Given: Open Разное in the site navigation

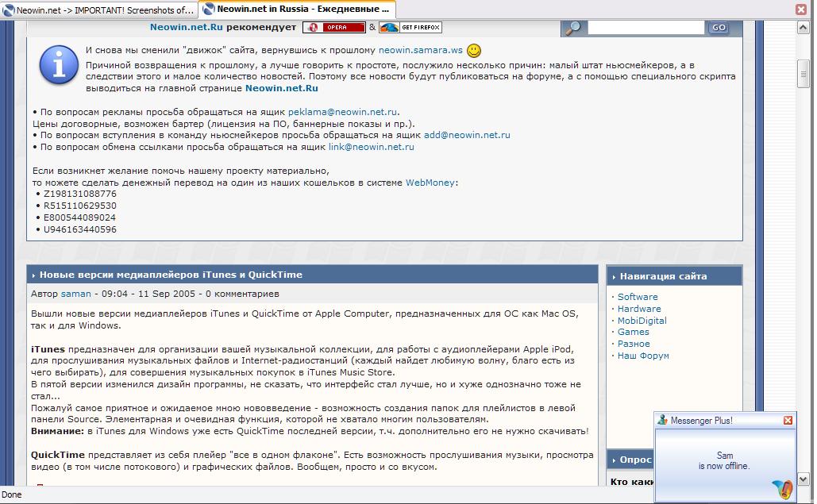Looking at the screenshot, I should click(634, 344).
